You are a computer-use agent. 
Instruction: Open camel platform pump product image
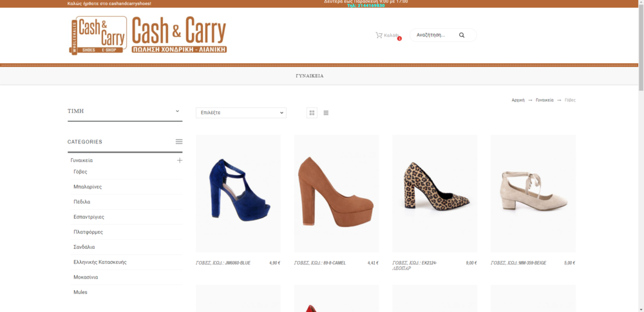pos(336,194)
